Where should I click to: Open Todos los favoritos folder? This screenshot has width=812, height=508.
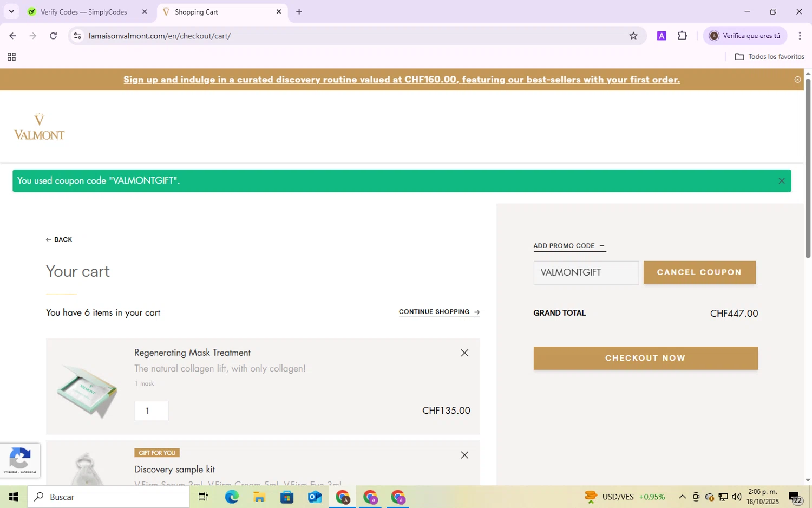pyautogui.click(x=769, y=57)
